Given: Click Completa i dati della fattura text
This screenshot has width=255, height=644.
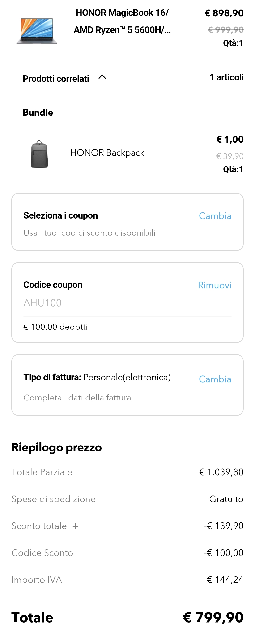Looking at the screenshot, I should [77, 397].
